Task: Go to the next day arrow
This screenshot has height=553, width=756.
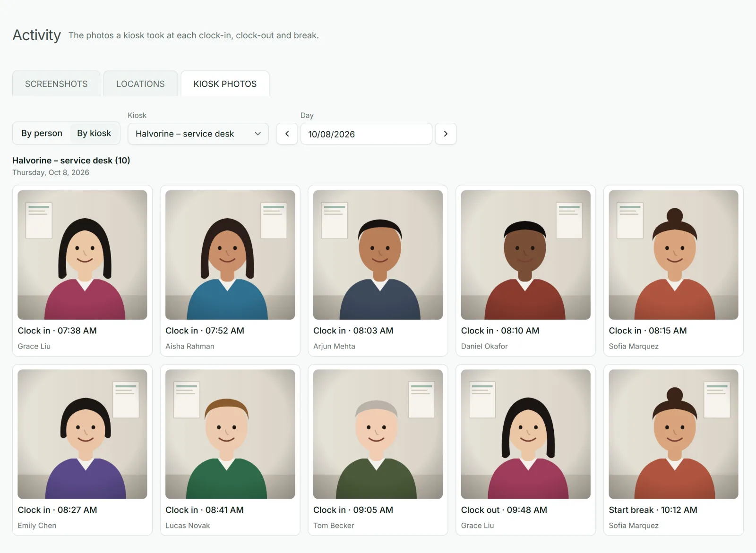Action: pos(446,134)
